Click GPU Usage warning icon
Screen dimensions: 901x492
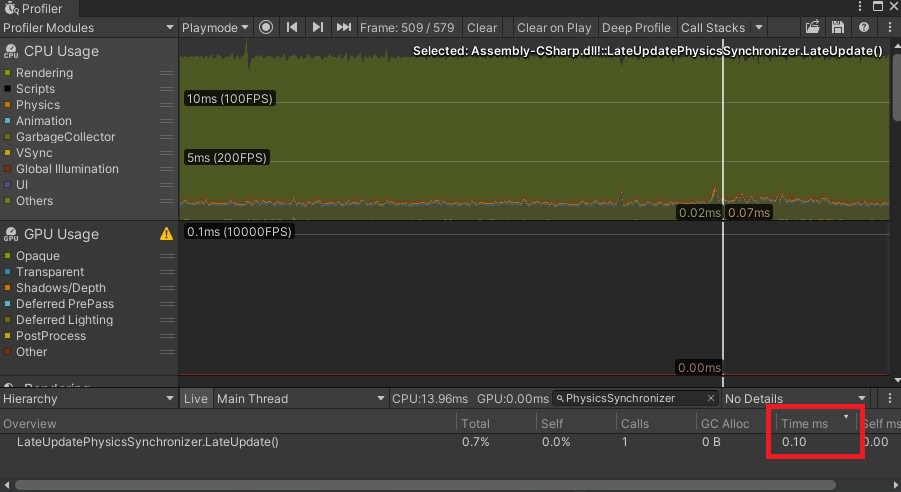pos(166,233)
